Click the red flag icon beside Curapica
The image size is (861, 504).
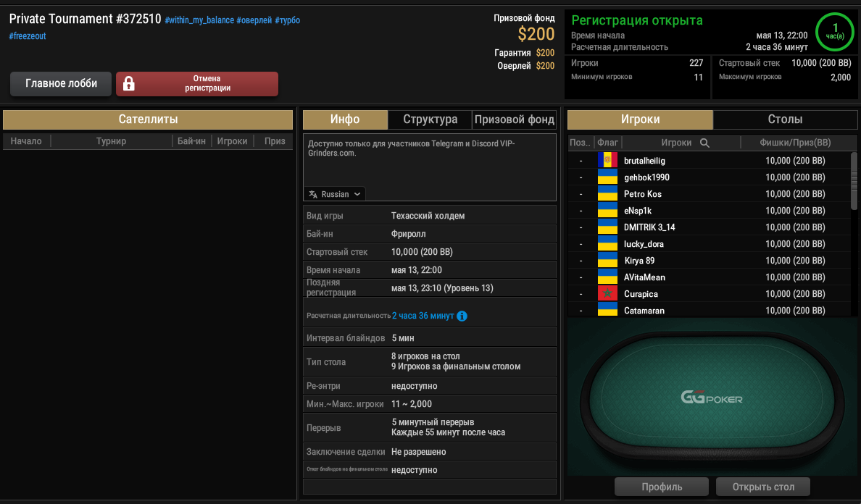pos(607,293)
